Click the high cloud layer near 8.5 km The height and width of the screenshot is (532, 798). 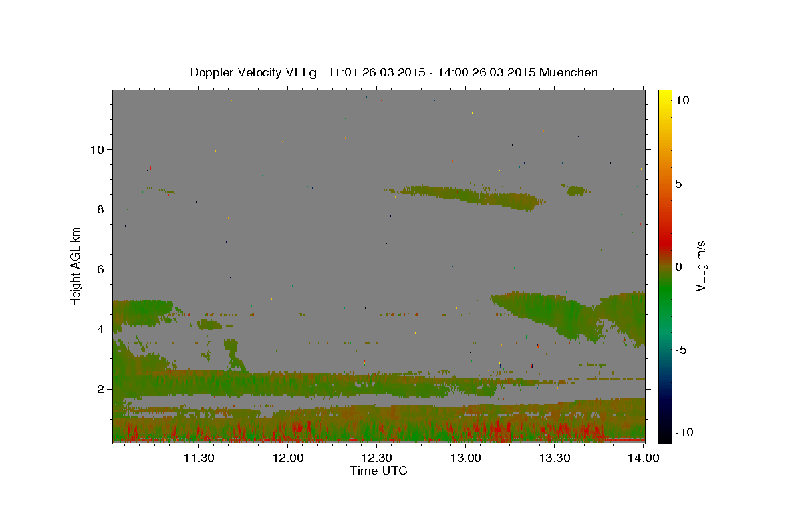click(x=472, y=196)
